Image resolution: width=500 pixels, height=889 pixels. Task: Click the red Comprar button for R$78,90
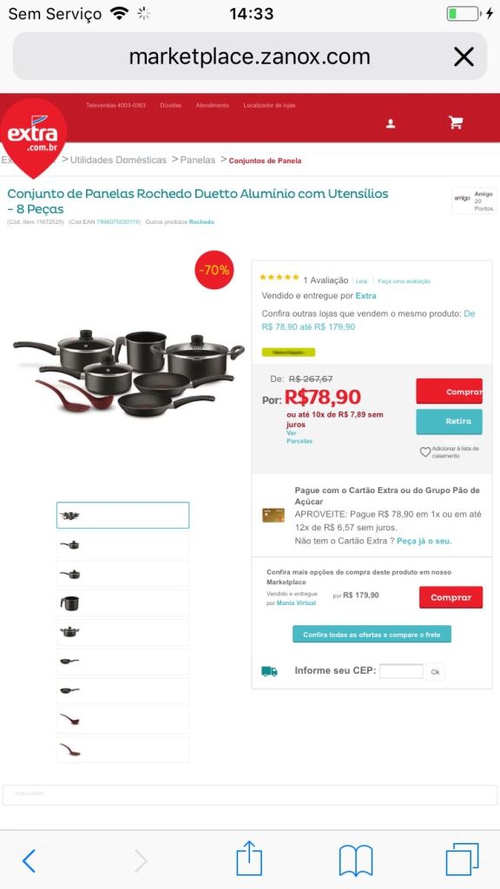(449, 391)
